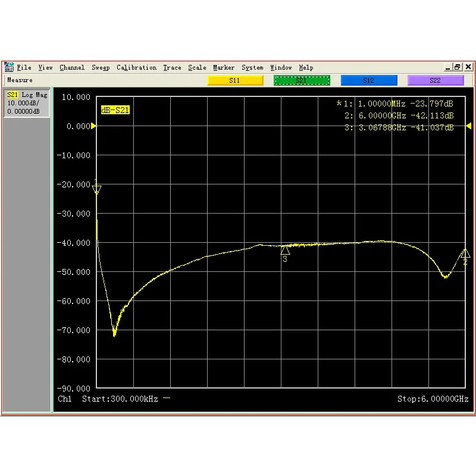Select the green S21 measurement button
Viewport: 476px width, 476px height.
pos(302,80)
